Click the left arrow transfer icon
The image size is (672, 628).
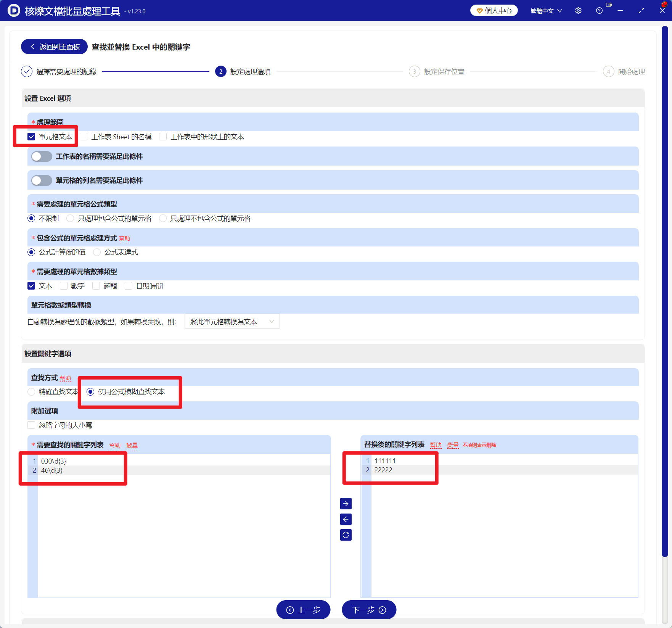(346, 519)
